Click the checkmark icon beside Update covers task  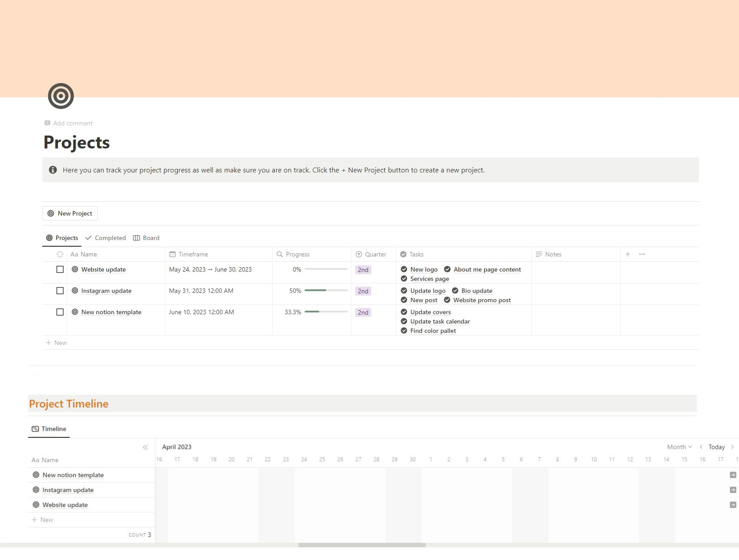pyautogui.click(x=404, y=312)
